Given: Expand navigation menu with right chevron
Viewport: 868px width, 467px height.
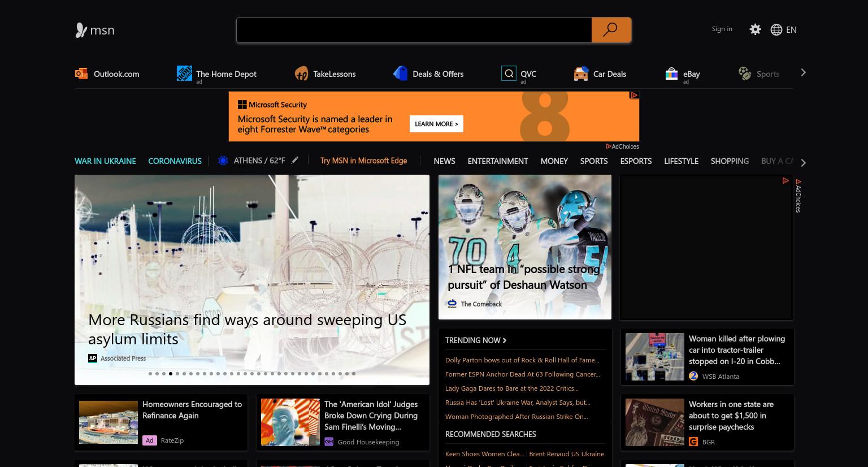Looking at the screenshot, I should [803, 163].
